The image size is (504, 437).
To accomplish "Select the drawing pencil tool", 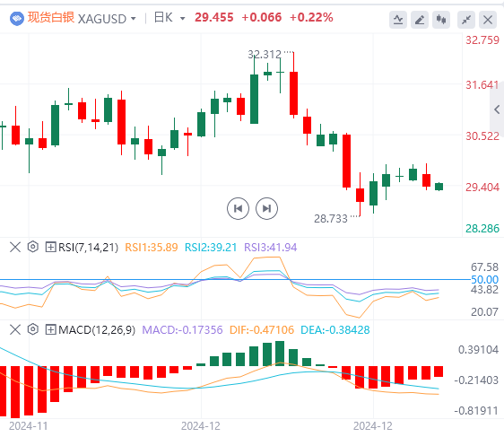I will [x=420, y=20].
